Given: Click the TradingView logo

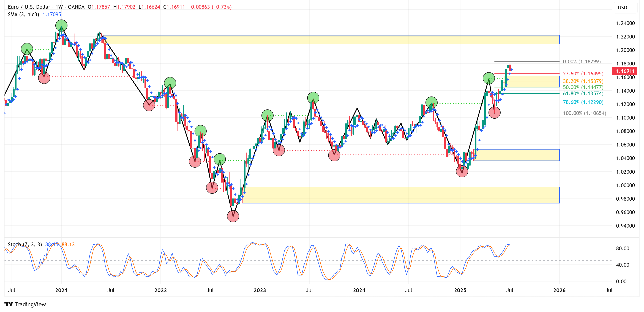Looking at the screenshot, I should [x=25, y=304].
